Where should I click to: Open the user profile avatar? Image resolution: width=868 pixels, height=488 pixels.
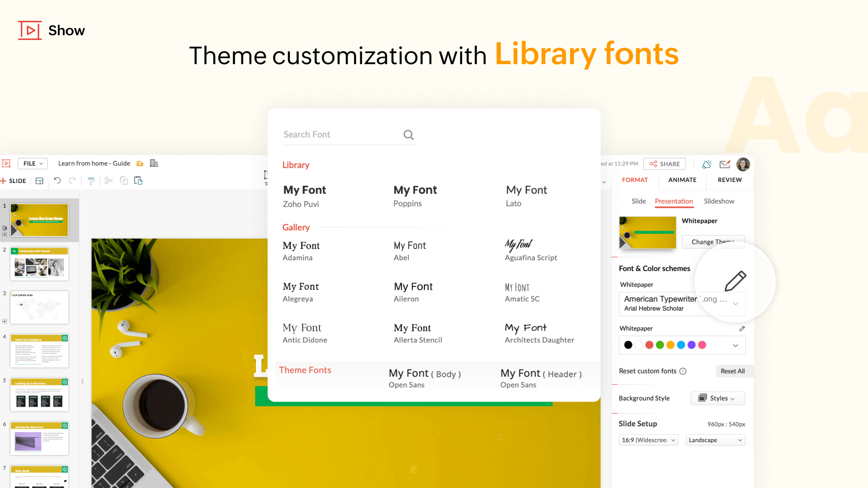click(743, 164)
